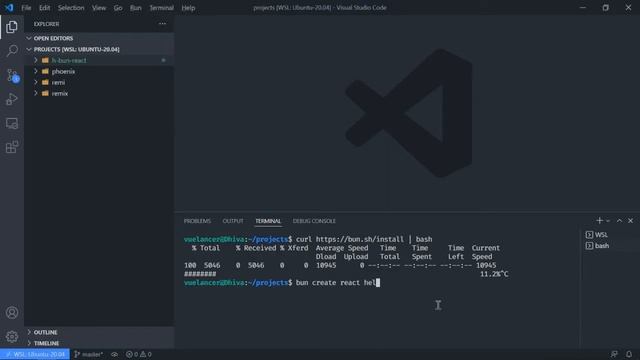Click the curl install command text

(x=364, y=239)
